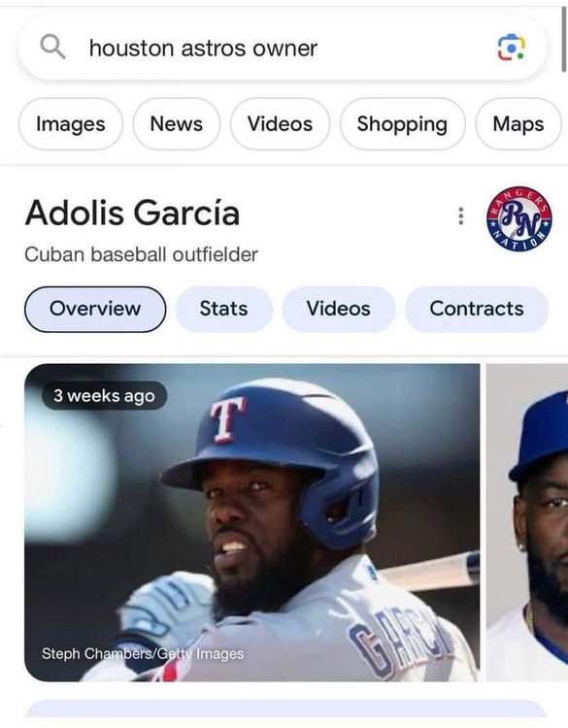This screenshot has height=728, width=568.
Task: Click the search field with houston astros owner
Action: click(x=282, y=48)
